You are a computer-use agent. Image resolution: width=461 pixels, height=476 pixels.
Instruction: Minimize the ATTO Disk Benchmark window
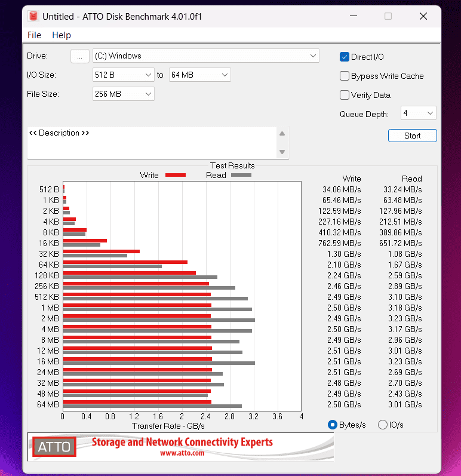[354, 16]
